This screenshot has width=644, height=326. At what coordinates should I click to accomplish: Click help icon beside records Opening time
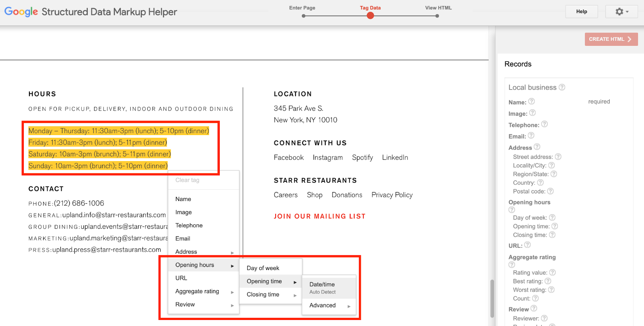(554, 226)
